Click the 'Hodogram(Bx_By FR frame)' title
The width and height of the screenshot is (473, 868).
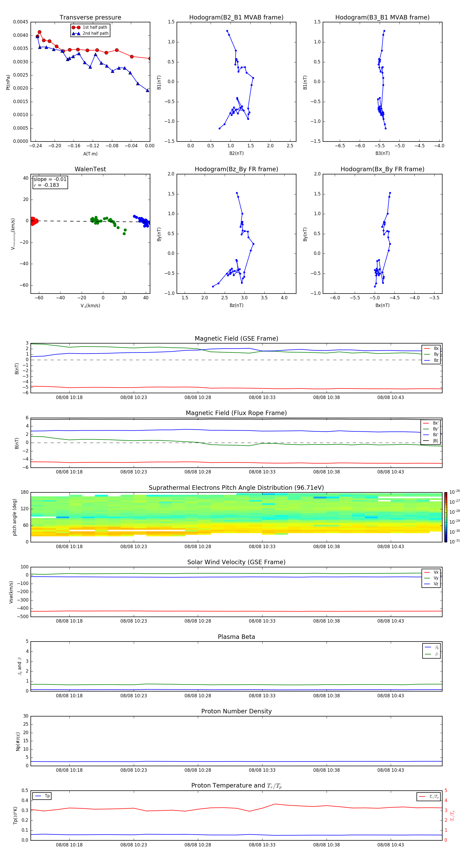coord(382,169)
